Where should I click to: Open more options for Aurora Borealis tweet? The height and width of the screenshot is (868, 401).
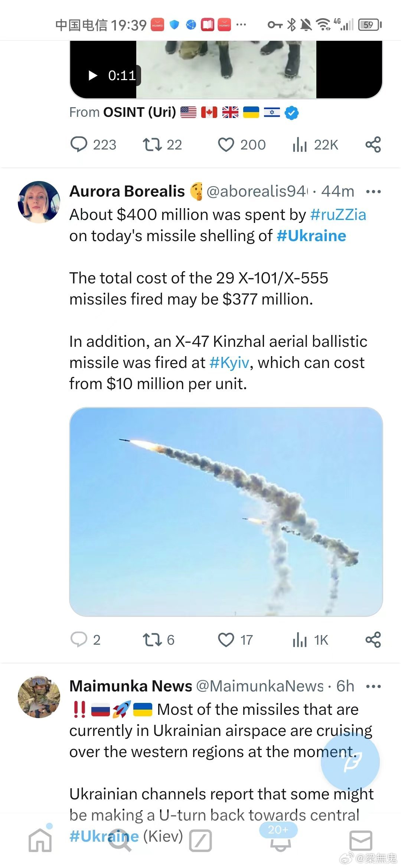[x=373, y=192]
